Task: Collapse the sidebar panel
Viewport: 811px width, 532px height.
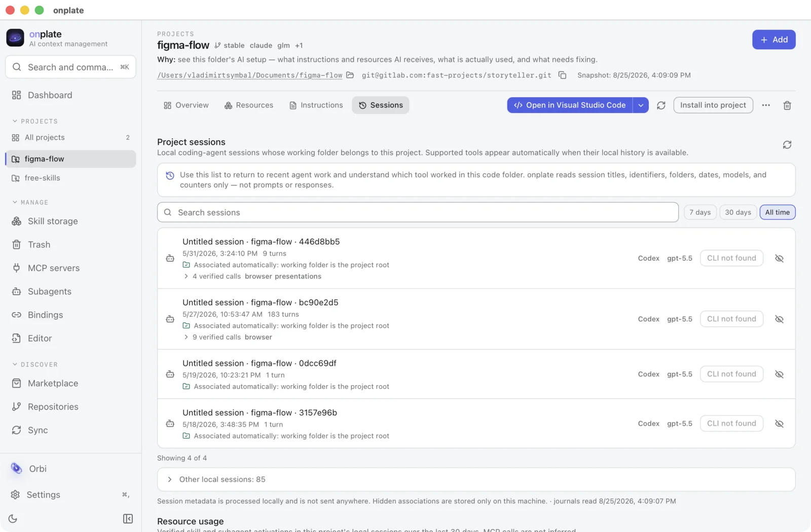Action: click(128, 518)
